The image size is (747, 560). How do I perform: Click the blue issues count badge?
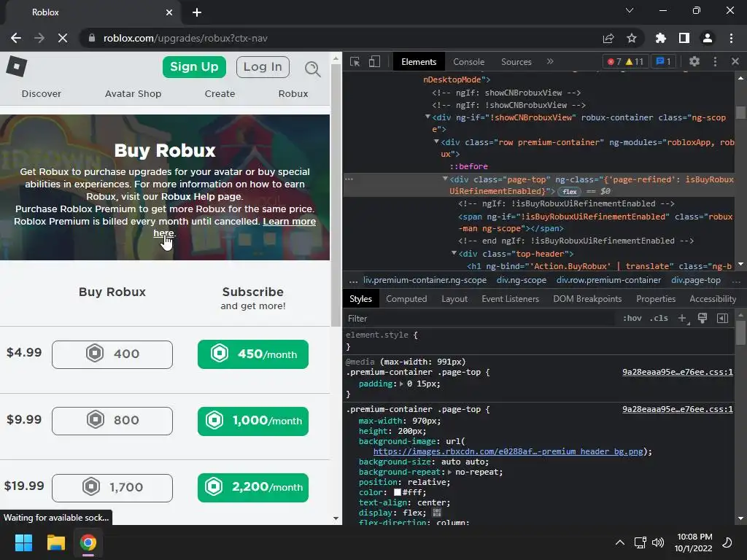tap(664, 61)
